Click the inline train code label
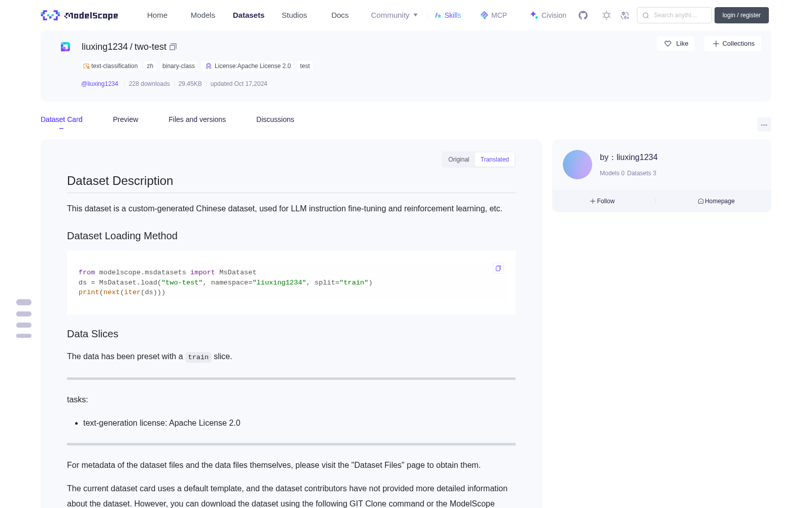The height and width of the screenshot is (508, 812). 198,357
